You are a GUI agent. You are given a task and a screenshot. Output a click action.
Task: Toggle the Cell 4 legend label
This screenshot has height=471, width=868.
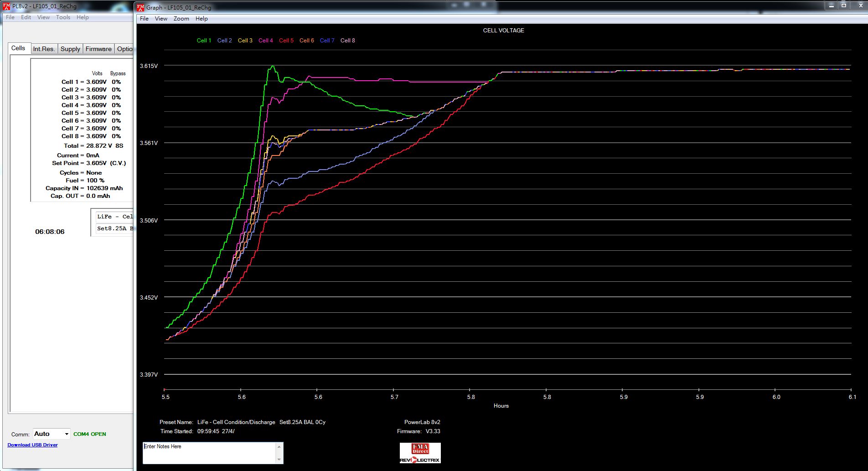click(x=265, y=41)
